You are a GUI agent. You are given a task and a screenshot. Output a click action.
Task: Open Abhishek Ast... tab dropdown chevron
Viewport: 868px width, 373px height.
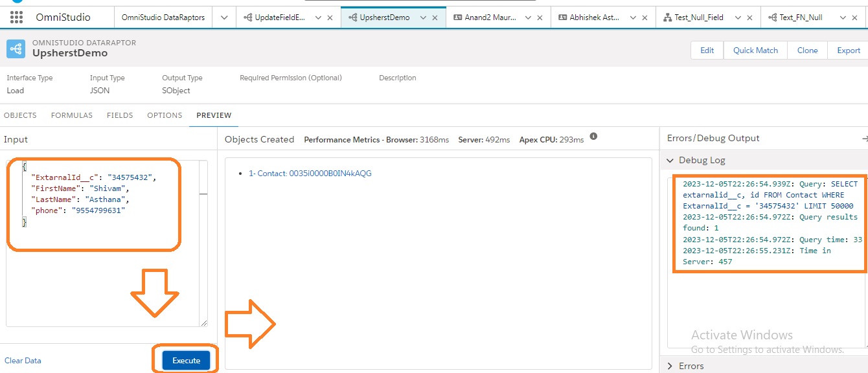coord(632,18)
